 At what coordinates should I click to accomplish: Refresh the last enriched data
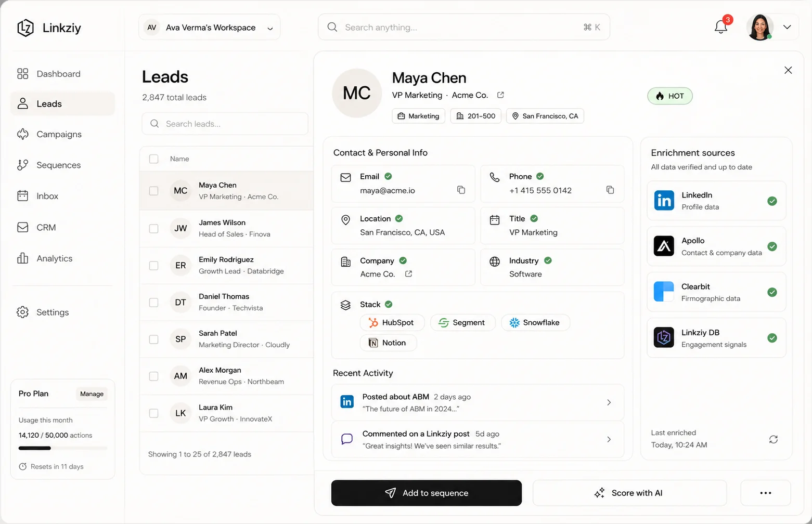tap(774, 439)
